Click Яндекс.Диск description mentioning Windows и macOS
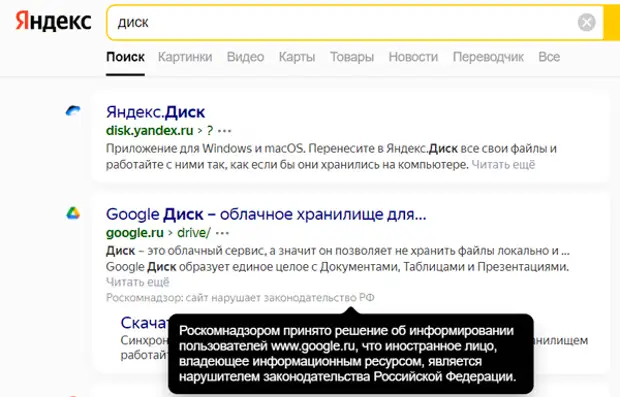 click(331, 157)
